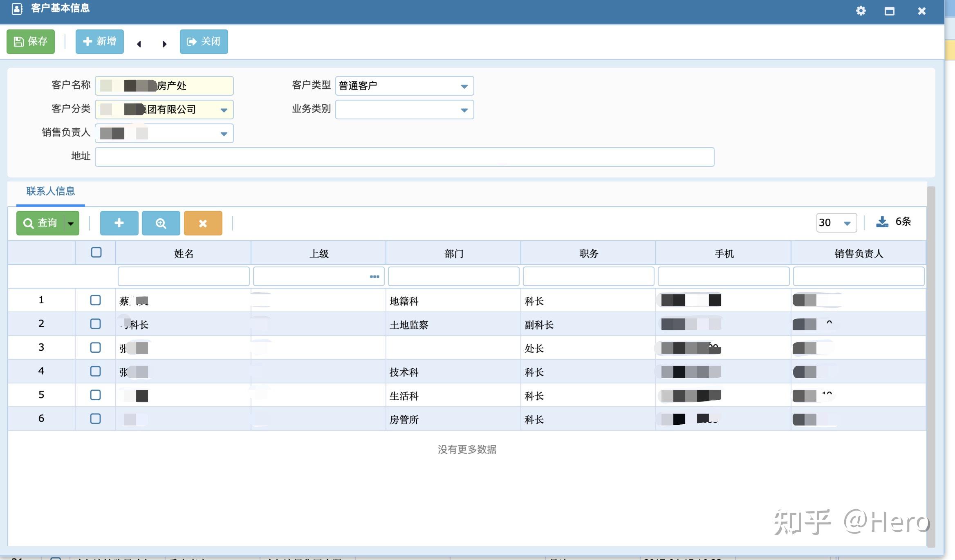Click the customer card icon beside title

point(17,9)
